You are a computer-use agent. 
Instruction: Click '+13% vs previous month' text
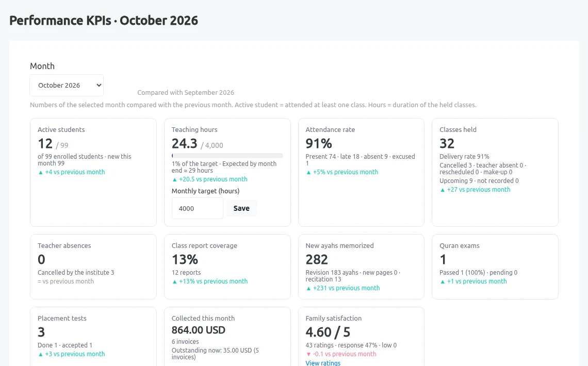[209, 281]
